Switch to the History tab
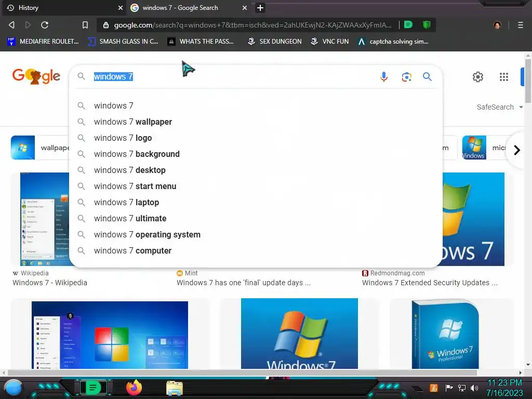The width and height of the screenshot is (532, 399). [x=64, y=8]
